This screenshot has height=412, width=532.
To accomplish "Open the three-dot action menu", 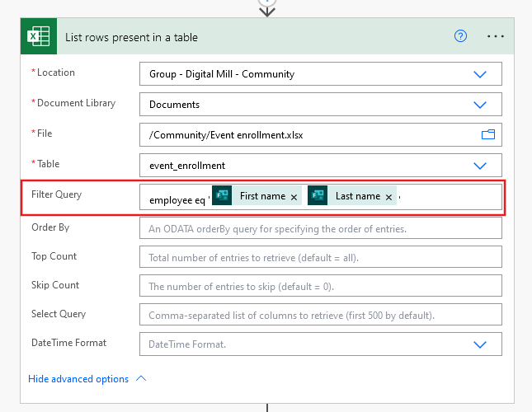I will pyautogui.click(x=496, y=36).
